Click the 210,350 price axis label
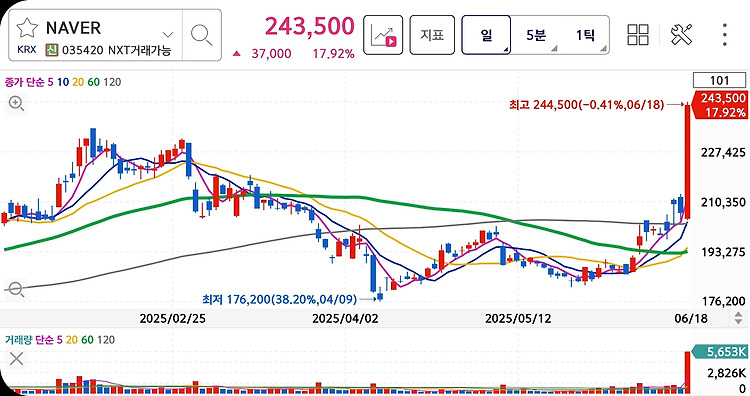 (723, 202)
